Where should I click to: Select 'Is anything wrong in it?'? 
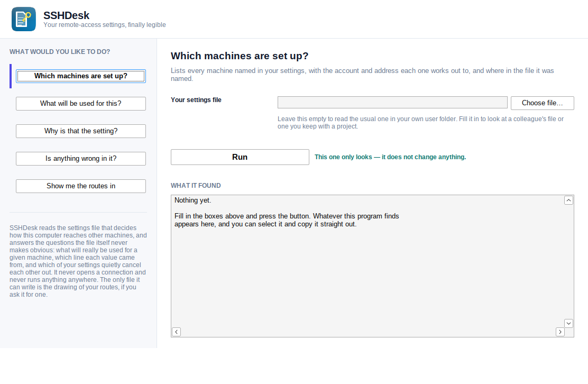80,159
